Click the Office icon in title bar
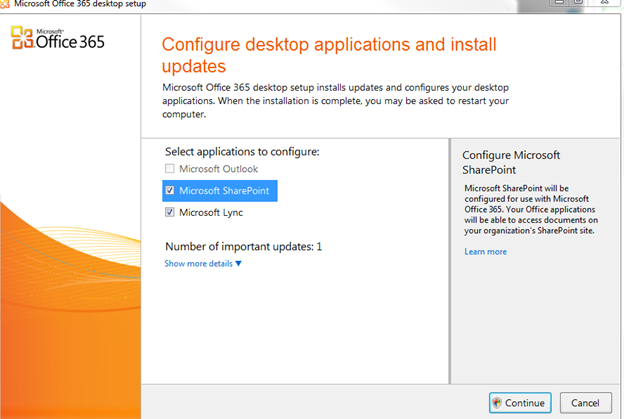Viewport: 624px width, 419px height. click(4, 4)
